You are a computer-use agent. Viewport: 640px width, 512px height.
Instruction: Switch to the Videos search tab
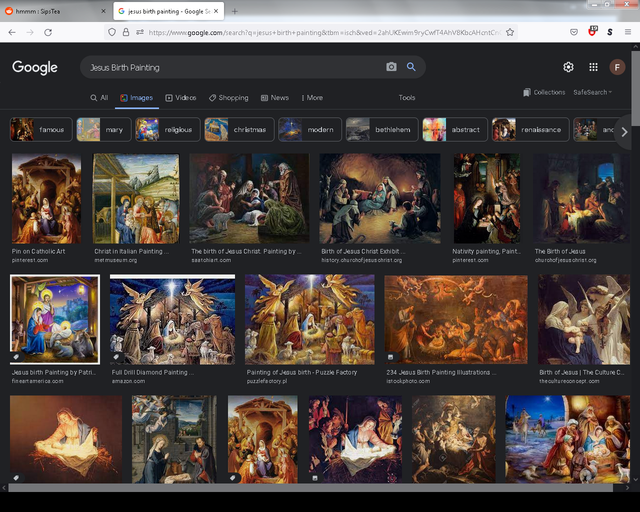click(x=181, y=98)
